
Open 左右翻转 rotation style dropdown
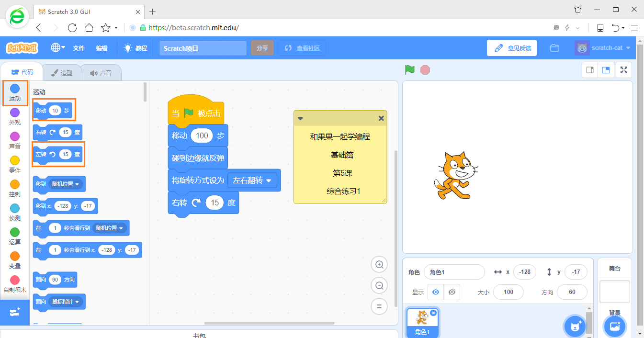tap(252, 180)
